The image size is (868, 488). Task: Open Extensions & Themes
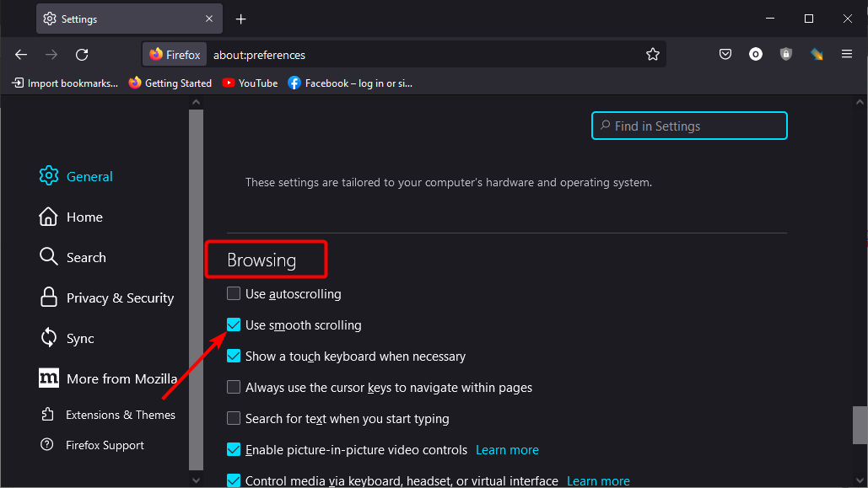[x=108, y=415]
